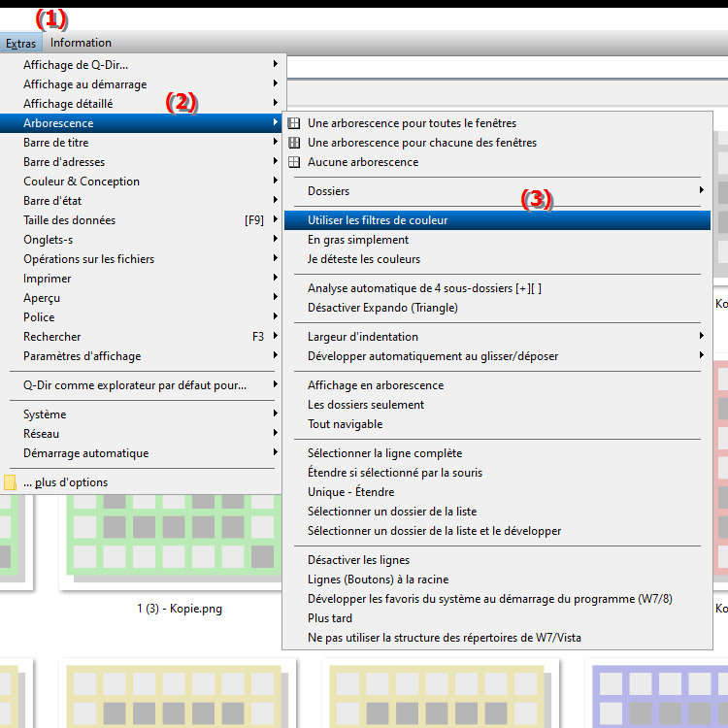Expand the Dossiers submenu

(x=497, y=191)
